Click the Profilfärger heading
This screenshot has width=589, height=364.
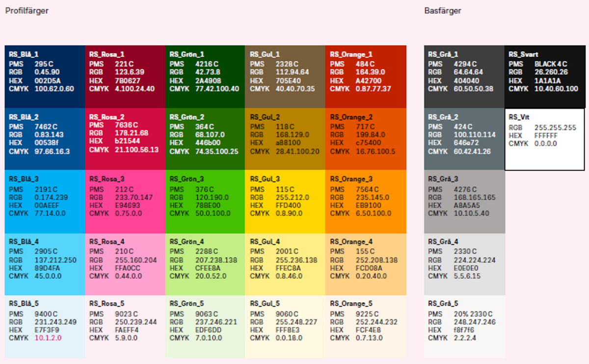[x=27, y=11]
